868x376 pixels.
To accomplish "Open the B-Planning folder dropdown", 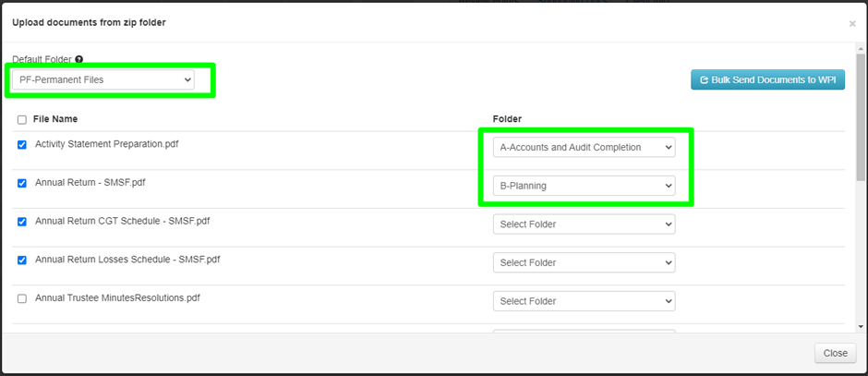I will pos(584,186).
